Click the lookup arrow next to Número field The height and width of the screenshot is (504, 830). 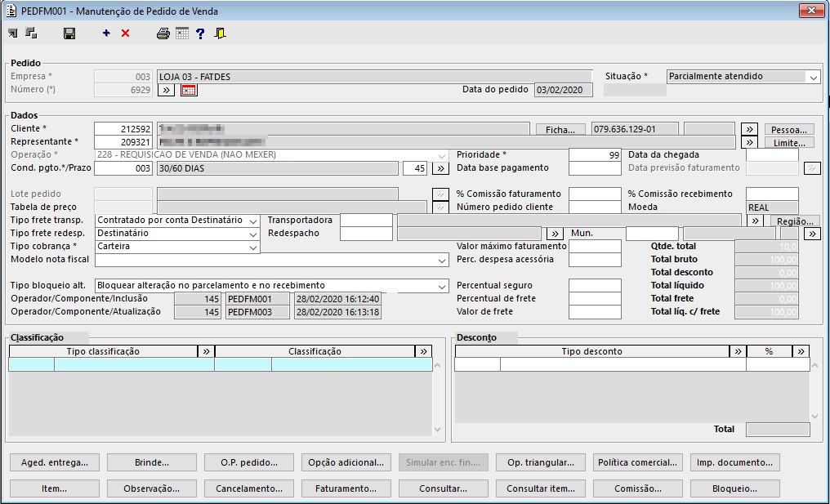point(165,90)
